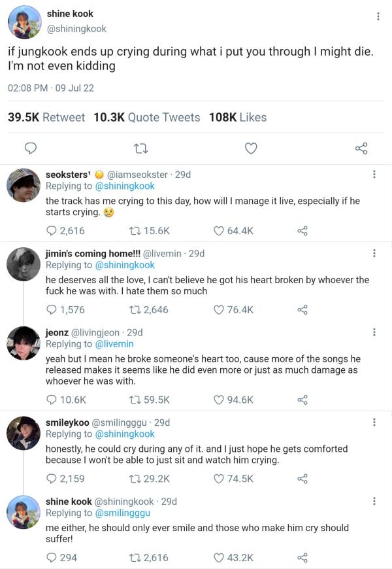Reply to the main shine kook tweet
The image size is (392, 569).
[x=30, y=148]
